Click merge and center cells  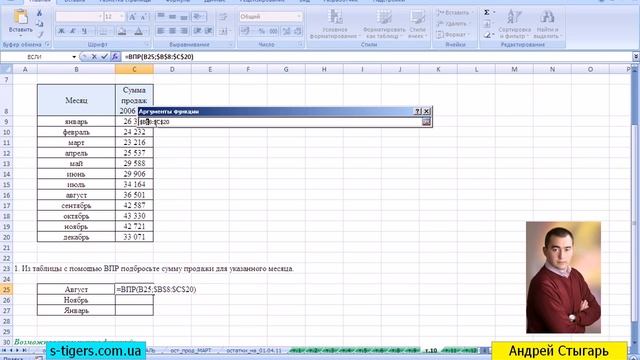[224, 31]
